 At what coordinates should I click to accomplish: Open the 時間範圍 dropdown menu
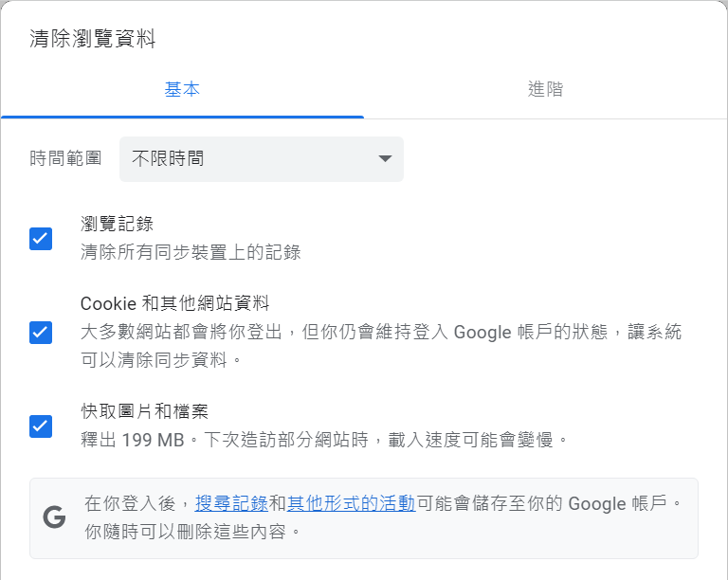262,158
